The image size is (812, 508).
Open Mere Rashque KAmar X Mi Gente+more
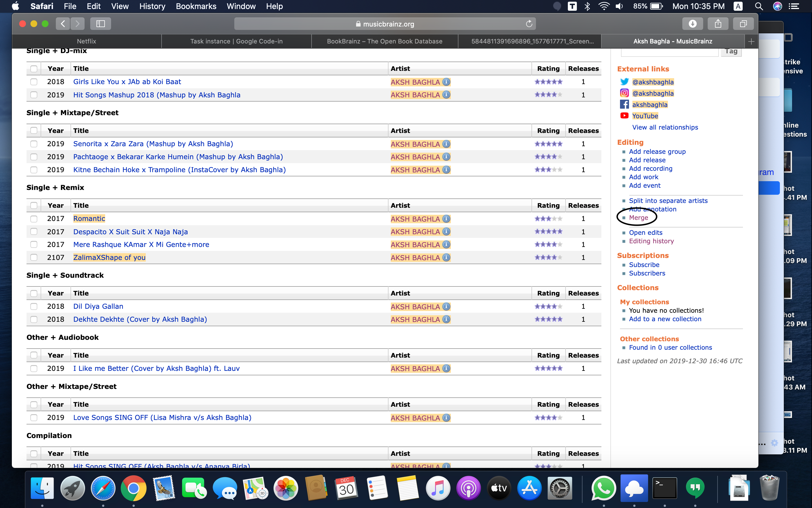click(141, 245)
